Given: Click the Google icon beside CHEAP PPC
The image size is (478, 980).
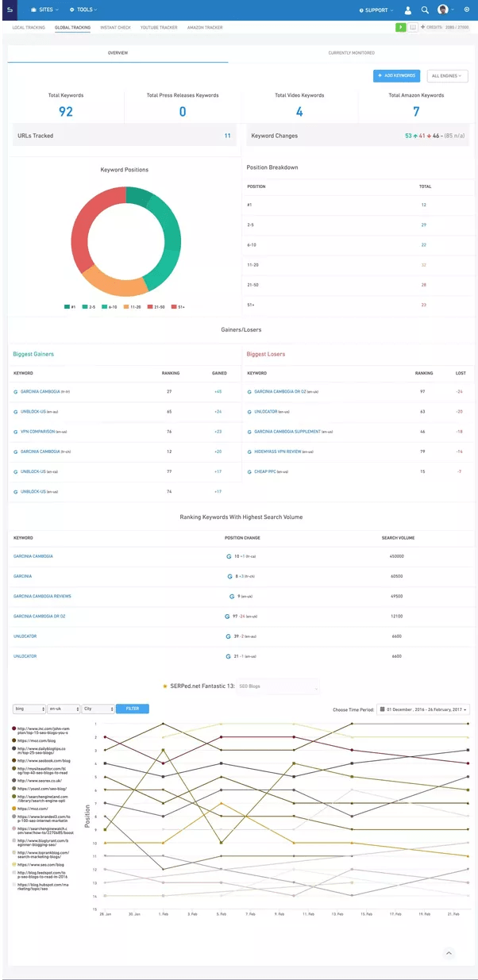Looking at the screenshot, I should (249, 471).
